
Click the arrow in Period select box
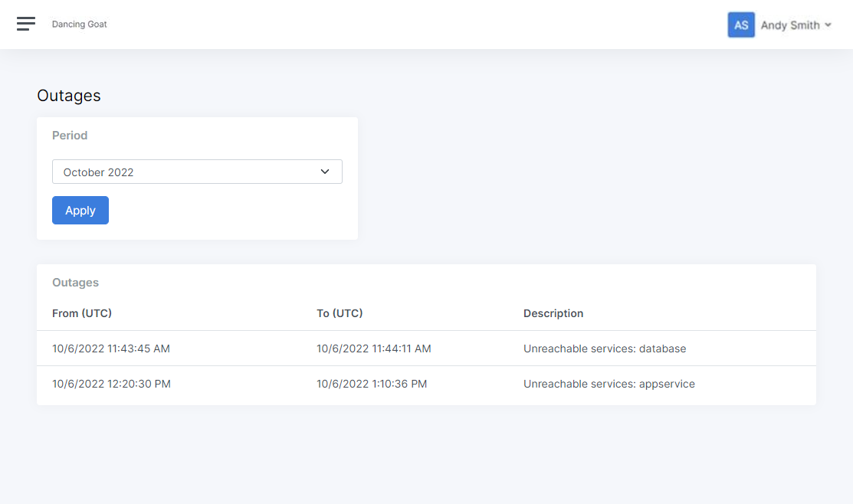click(x=325, y=172)
